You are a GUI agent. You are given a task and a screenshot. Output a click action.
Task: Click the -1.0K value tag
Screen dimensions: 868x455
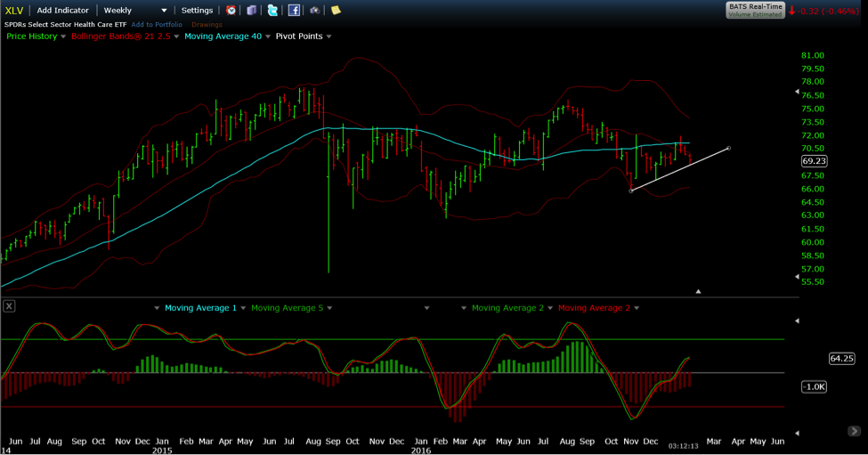coord(814,387)
